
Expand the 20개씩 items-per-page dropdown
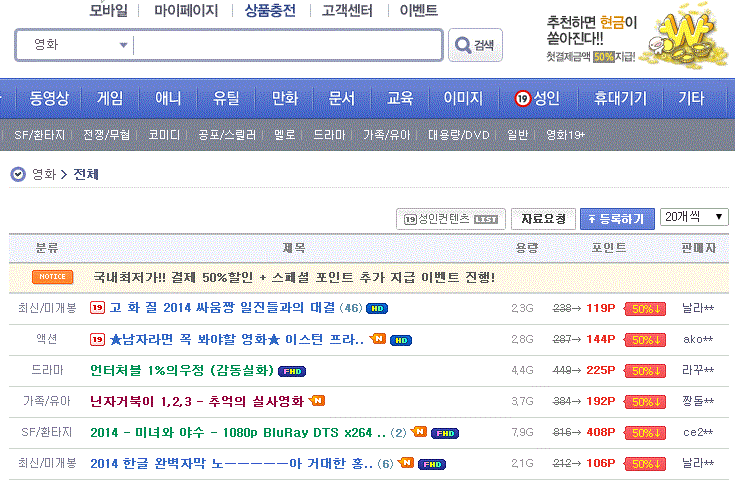[694, 217]
